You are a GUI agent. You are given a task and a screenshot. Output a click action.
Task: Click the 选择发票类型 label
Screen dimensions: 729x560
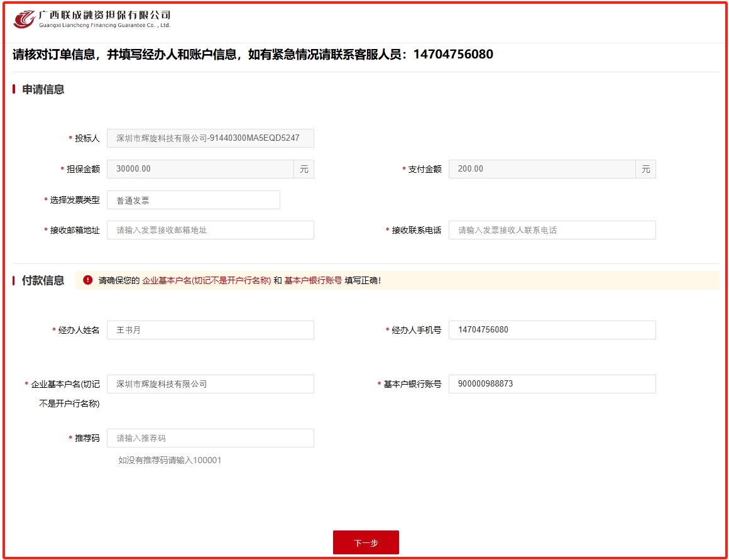pyautogui.click(x=75, y=200)
